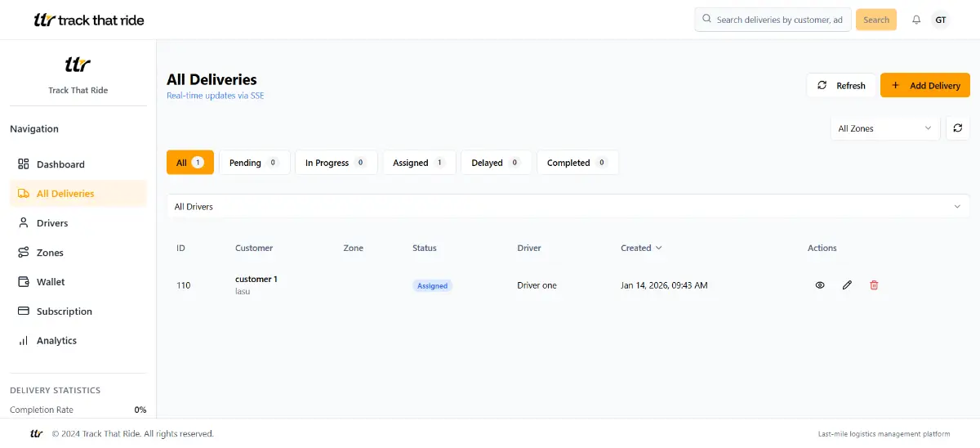Filter by In Progress deliveries
Screen dimensions: 980x448
pyautogui.click(x=336, y=163)
